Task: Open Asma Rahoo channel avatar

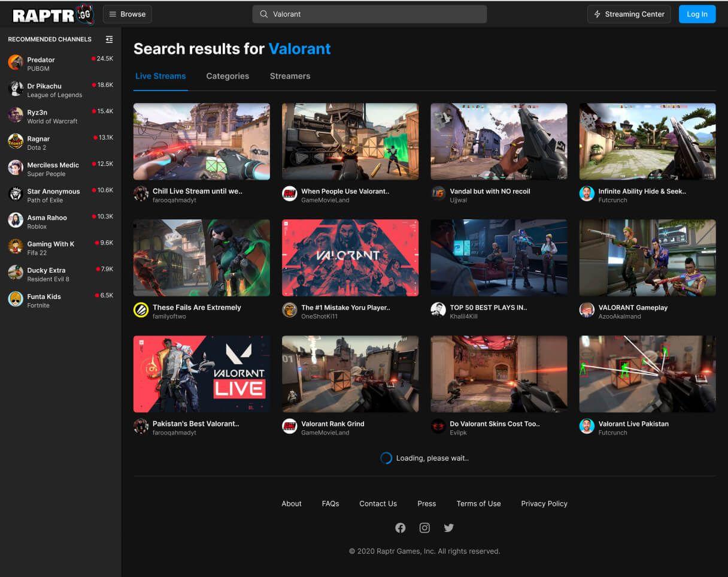Action: pyautogui.click(x=16, y=220)
